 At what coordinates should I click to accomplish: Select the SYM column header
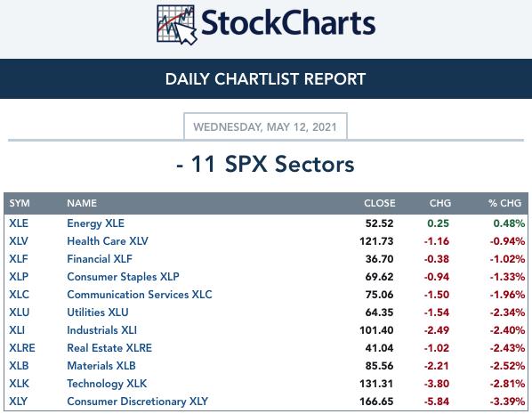(20, 203)
